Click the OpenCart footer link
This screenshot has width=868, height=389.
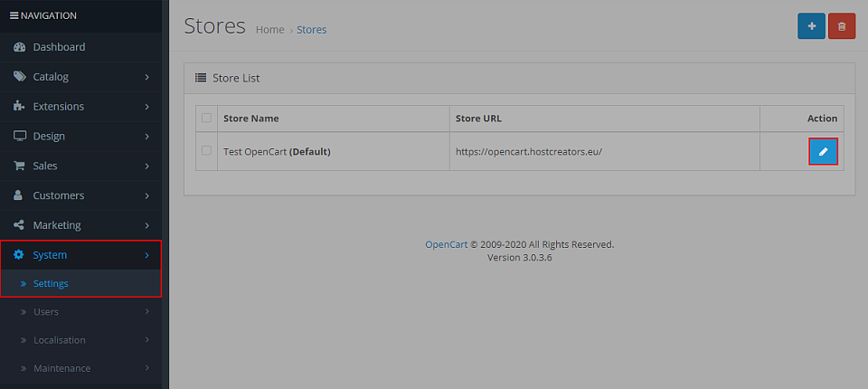[446, 244]
